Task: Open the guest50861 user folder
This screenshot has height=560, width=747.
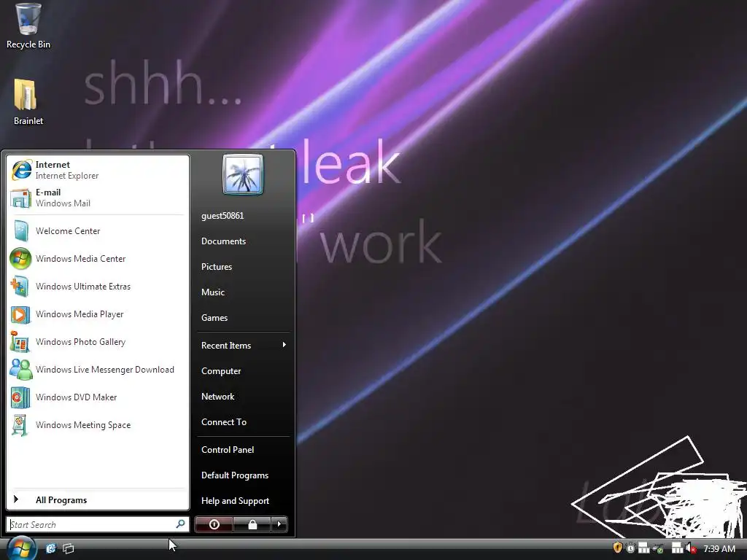Action: click(243, 216)
